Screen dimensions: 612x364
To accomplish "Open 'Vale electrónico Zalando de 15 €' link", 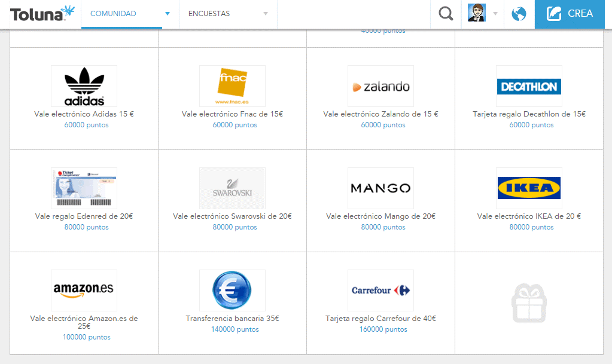I will pyautogui.click(x=380, y=114).
